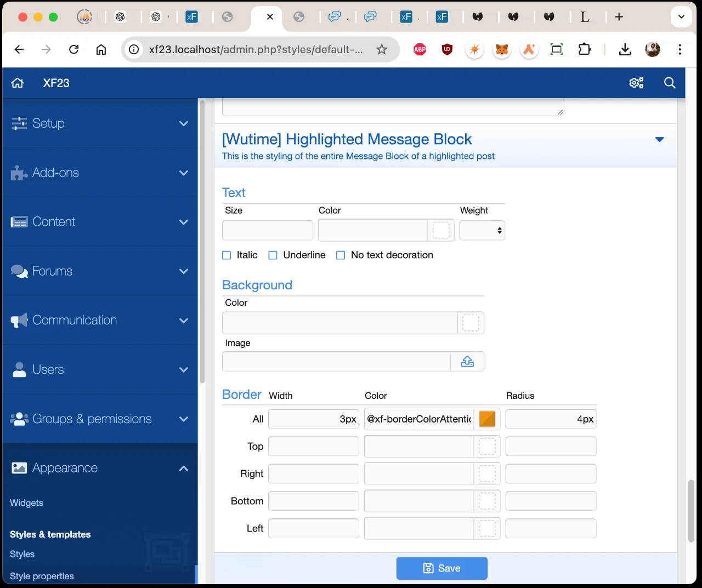Open Style properties in sidebar
This screenshot has height=588, width=702.
[42, 576]
